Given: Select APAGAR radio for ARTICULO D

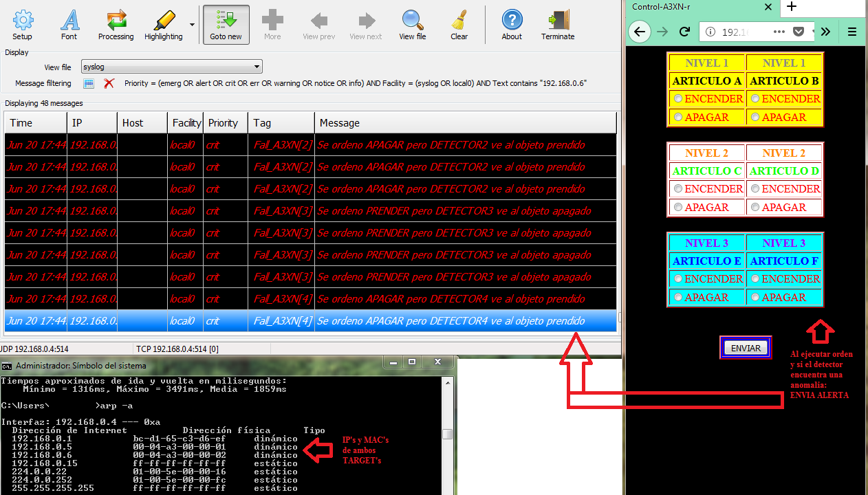Looking at the screenshot, I should (755, 208).
